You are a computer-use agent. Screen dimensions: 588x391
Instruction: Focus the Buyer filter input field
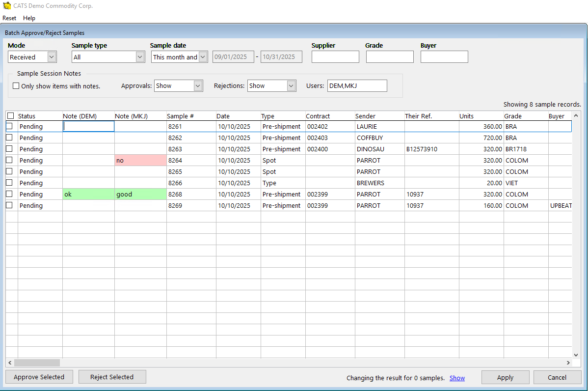[444, 57]
